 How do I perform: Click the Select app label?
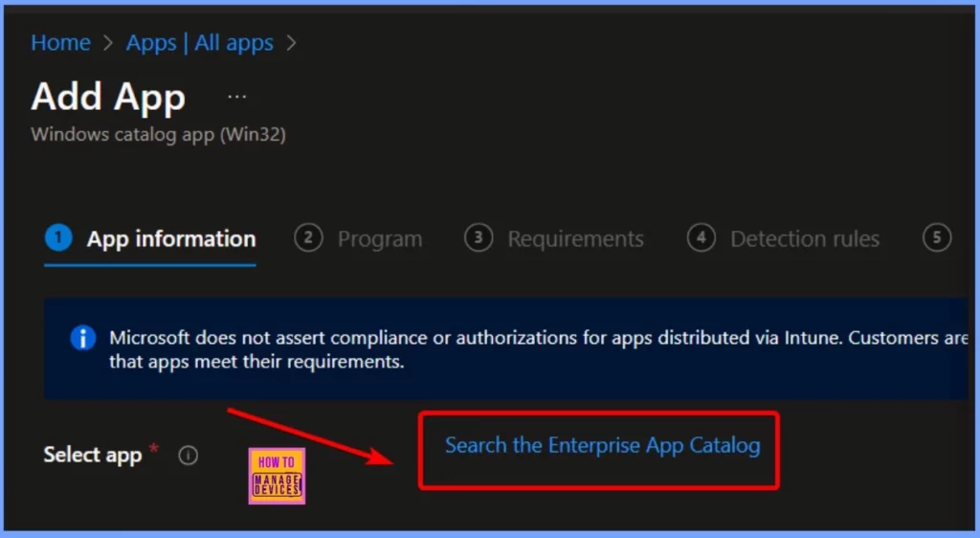pyautogui.click(x=93, y=455)
